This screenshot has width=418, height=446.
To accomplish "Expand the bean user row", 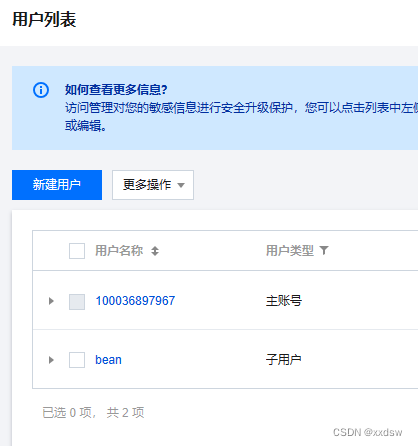I will [51, 360].
